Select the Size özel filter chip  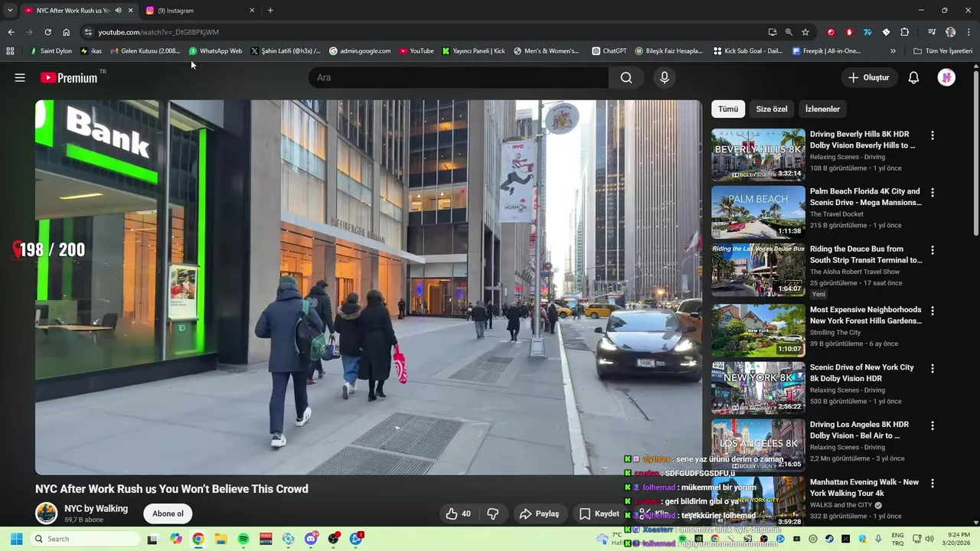click(x=772, y=109)
